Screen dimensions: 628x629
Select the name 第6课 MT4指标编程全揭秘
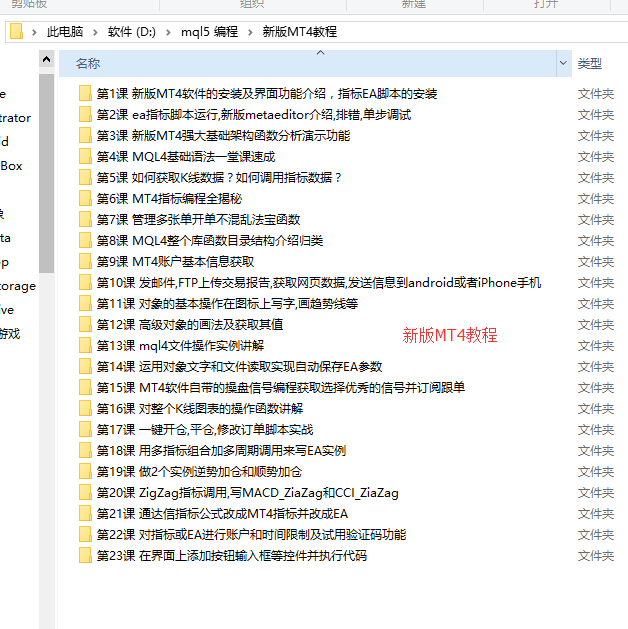pos(169,199)
